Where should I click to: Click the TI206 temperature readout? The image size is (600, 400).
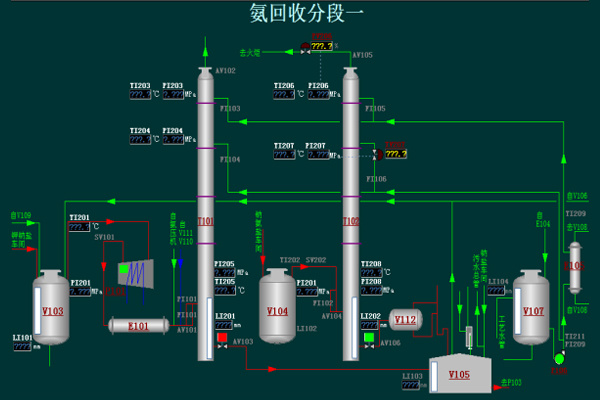(x=284, y=95)
